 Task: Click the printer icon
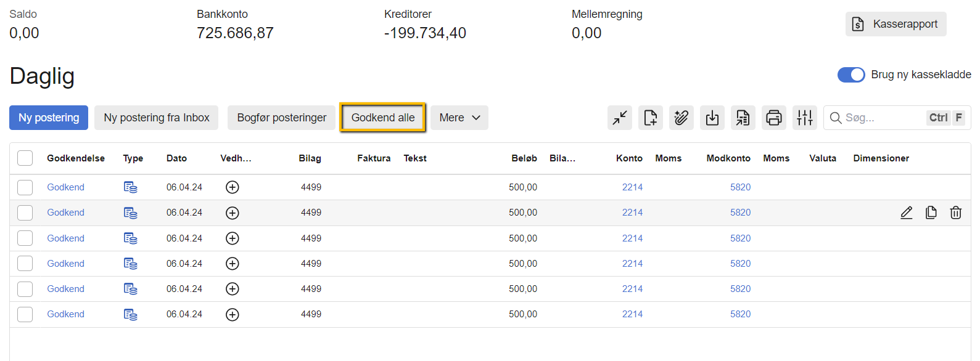[x=773, y=118]
